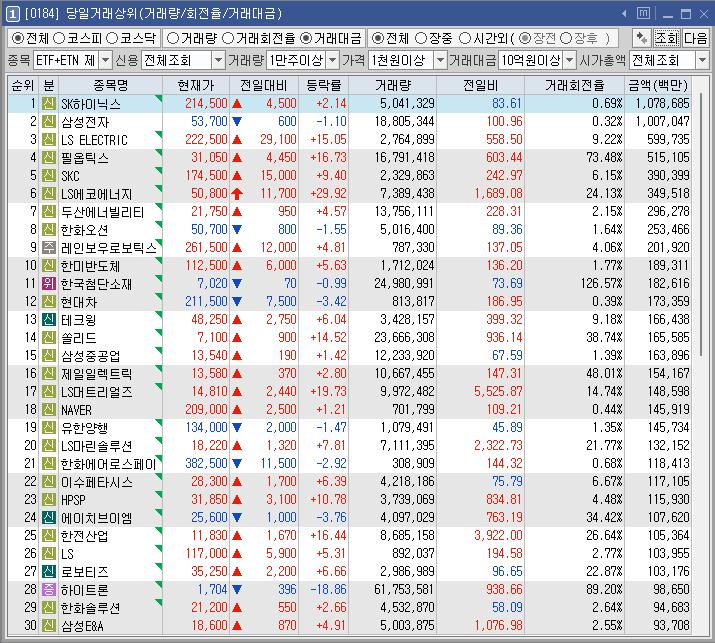The image size is (715, 643).
Task: Click the teal 신 badge for 테크윙
Action: pyautogui.click(x=48, y=320)
